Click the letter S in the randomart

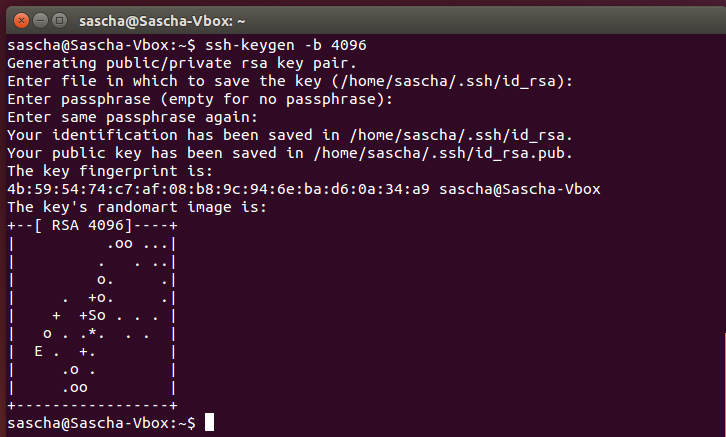pos(92,315)
